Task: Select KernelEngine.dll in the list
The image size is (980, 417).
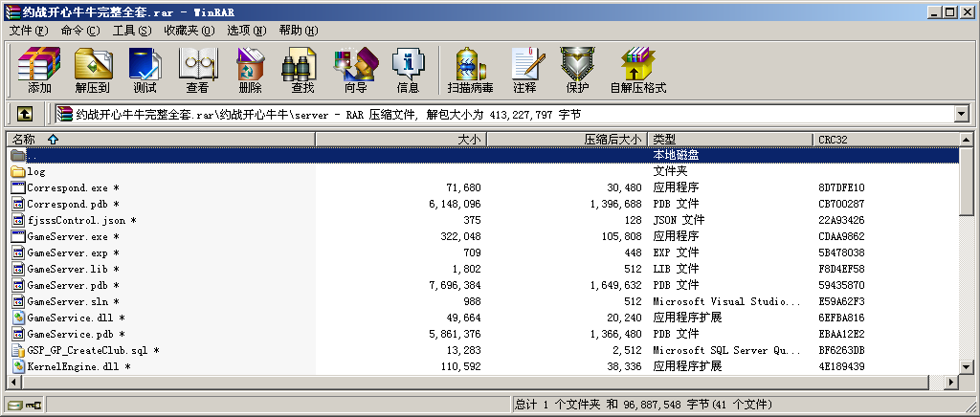Action: (73, 366)
